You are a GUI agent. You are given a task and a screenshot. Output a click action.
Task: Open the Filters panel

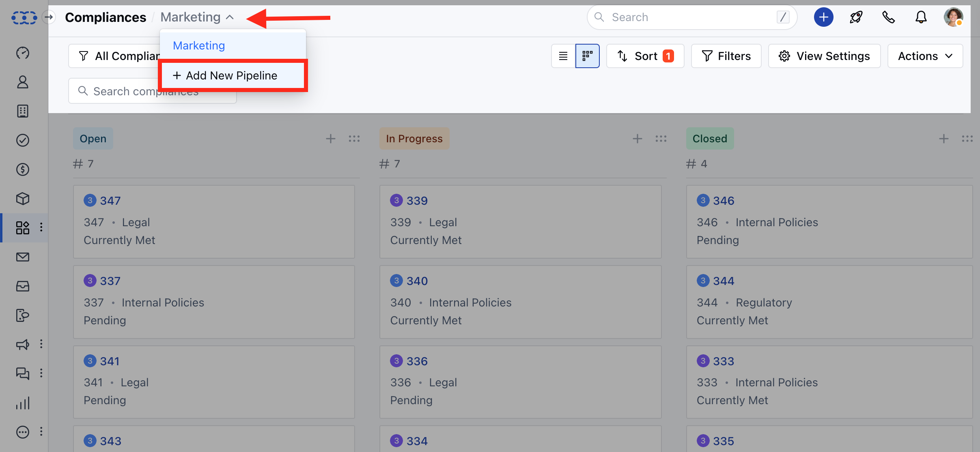point(726,56)
